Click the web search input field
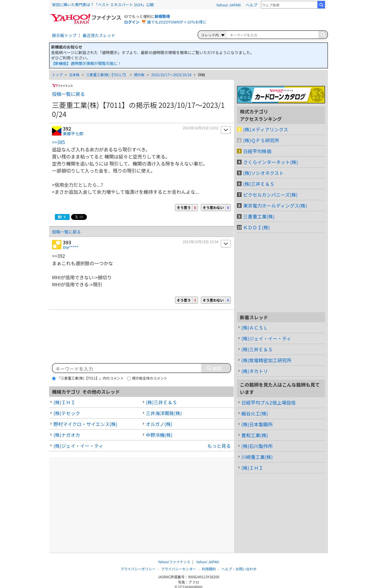This screenshot has width=377, height=588. (289, 5)
